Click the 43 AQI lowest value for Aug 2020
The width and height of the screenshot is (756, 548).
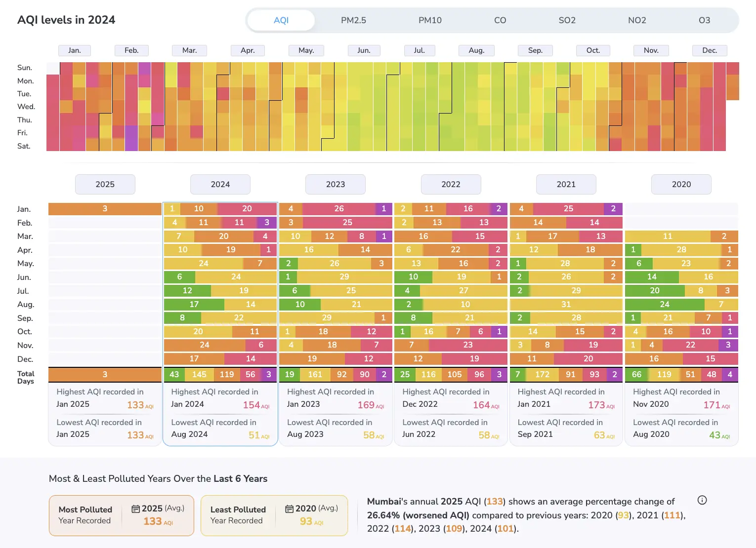coord(719,435)
